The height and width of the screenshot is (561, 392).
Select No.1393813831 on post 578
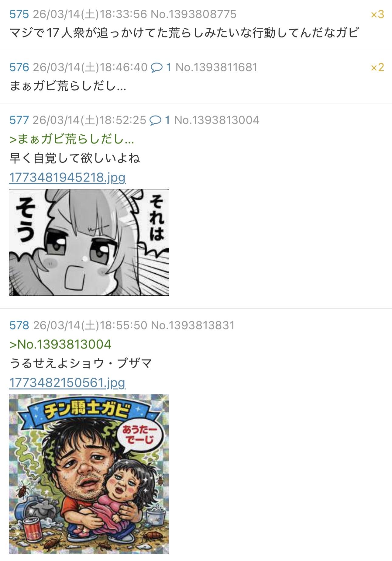[193, 325]
